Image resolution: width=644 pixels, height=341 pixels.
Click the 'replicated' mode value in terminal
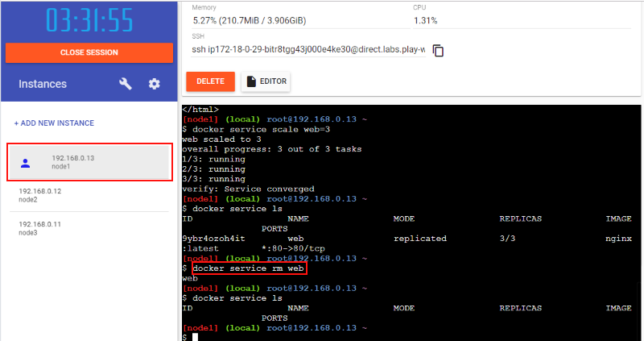[x=419, y=239]
